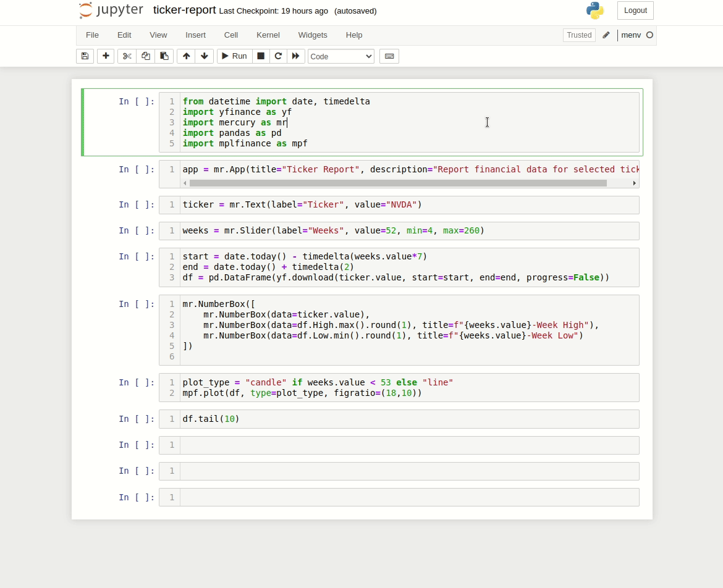Viewport: 723px width, 588px height.
Task: Run the selected cell
Action: (234, 56)
